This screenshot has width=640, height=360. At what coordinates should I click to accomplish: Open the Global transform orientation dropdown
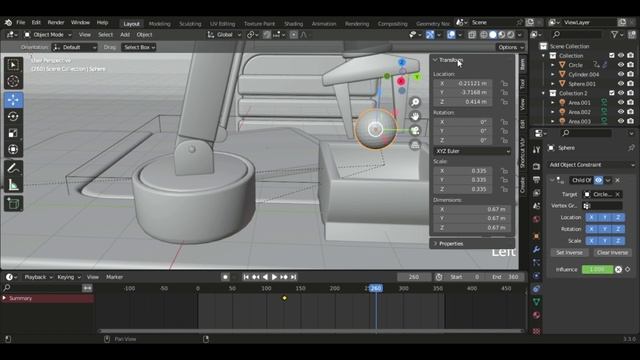click(224, 35)
